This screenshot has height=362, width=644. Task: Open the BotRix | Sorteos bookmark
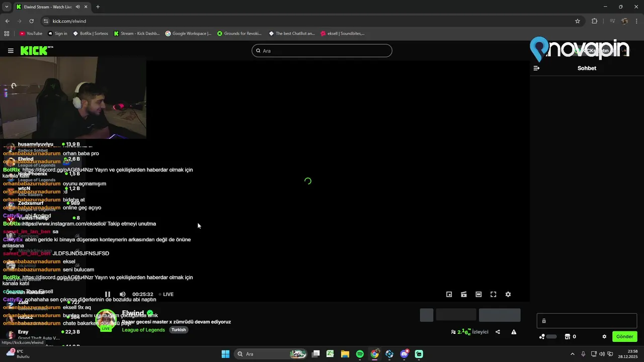(91, 34)
